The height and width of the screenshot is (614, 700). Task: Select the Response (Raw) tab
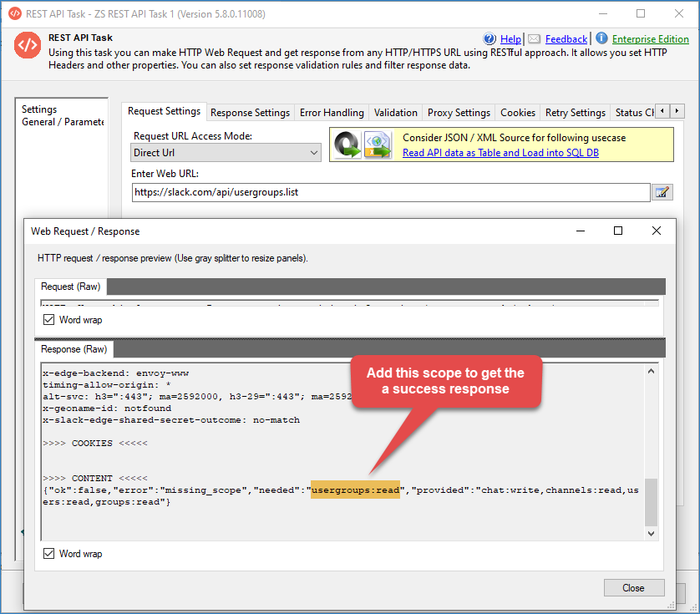tap(74, 349)
